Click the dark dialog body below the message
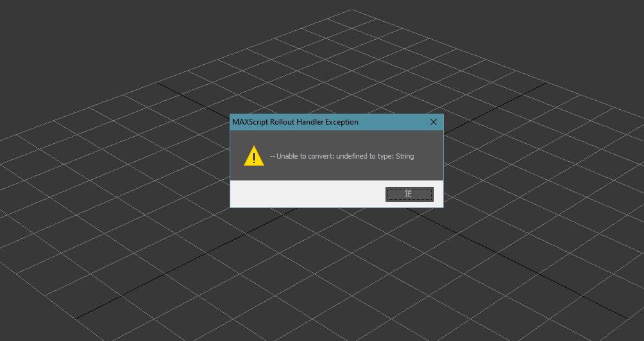Screen dimensions: 644x341 click(x=337, y=172)
